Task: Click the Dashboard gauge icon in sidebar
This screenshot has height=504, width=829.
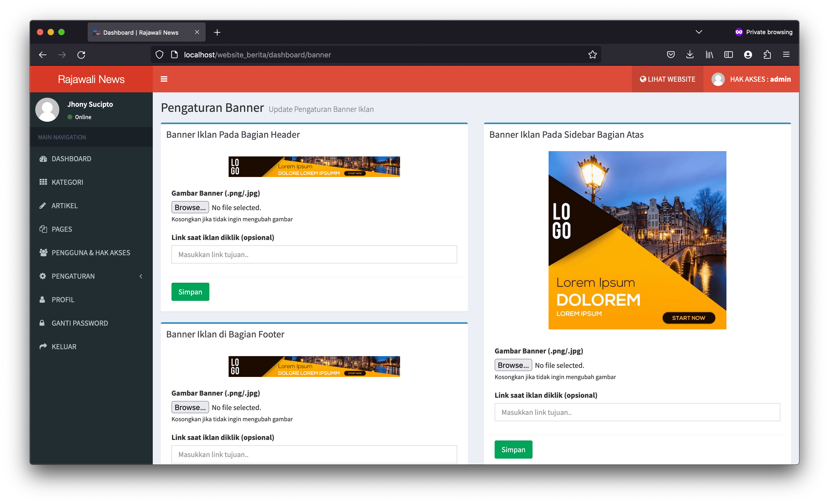Action: click(43, 159)
